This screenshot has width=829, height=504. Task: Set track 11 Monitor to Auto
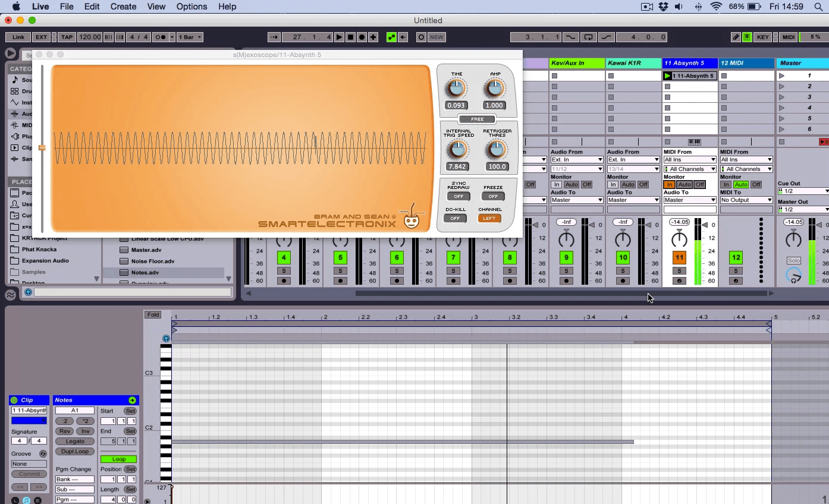(x=684, y=185)
